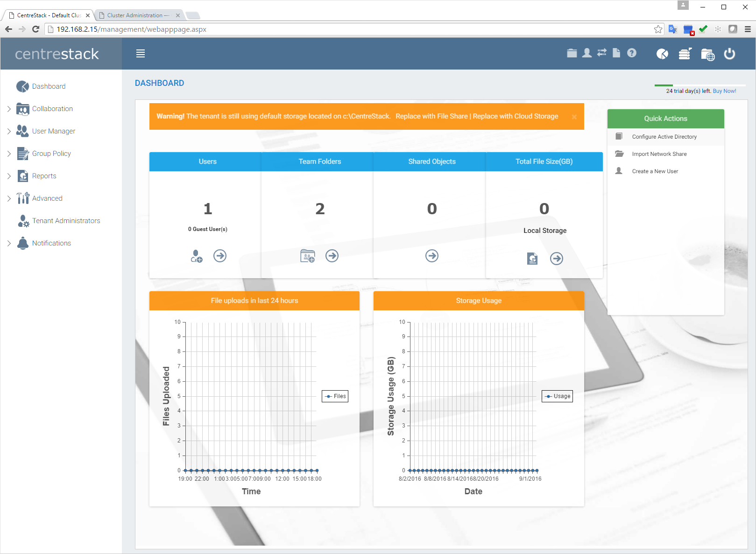Open the folder icon in top header
The height and width of the screenshot is (554, 756).
coord(572,53)
